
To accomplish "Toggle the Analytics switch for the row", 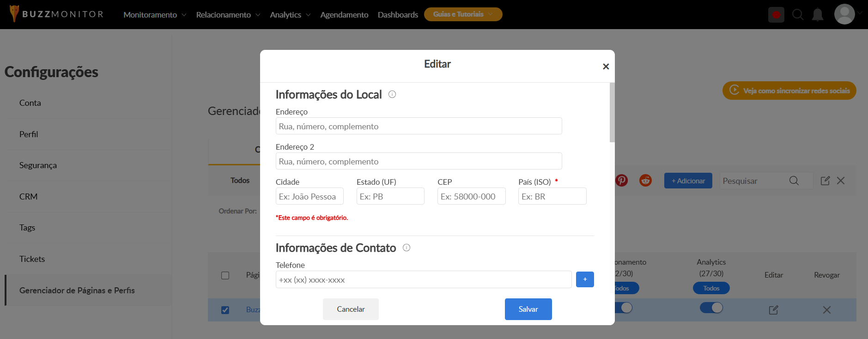I will point(711,308).
